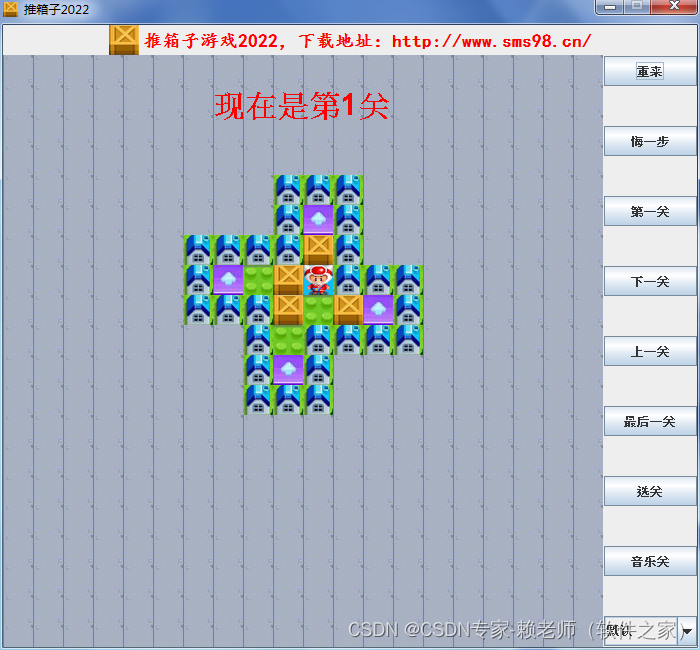This screenshot has width=700, height=650.
Task: Click the 重来 restart button
Action: 650,71
